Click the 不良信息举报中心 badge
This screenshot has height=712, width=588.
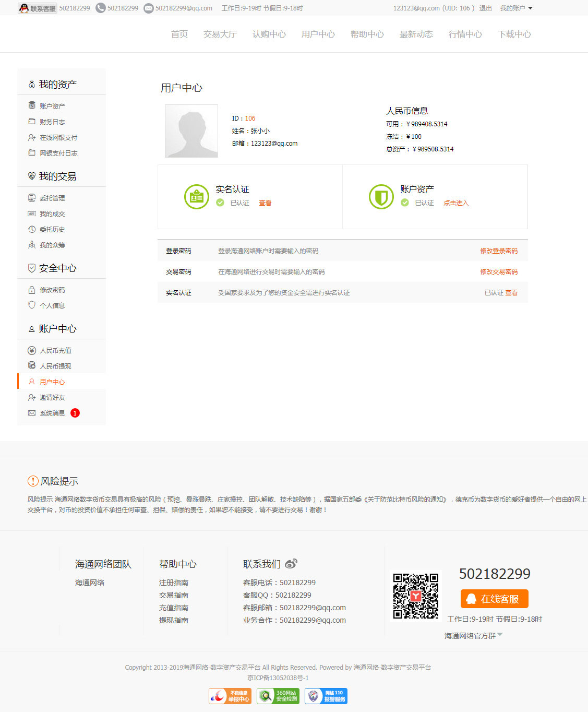(x=230, y=696)
